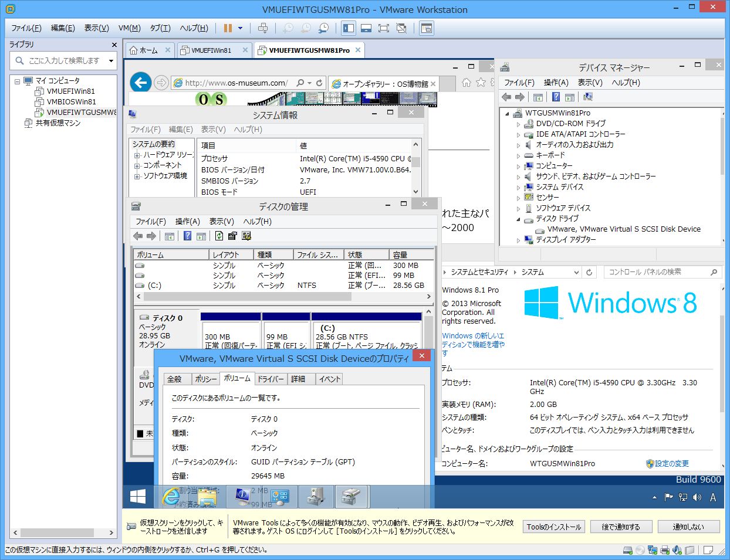Expand ハードウェア リソース in システム情報
Screen dimensions: 730x560
coord(137,155)
